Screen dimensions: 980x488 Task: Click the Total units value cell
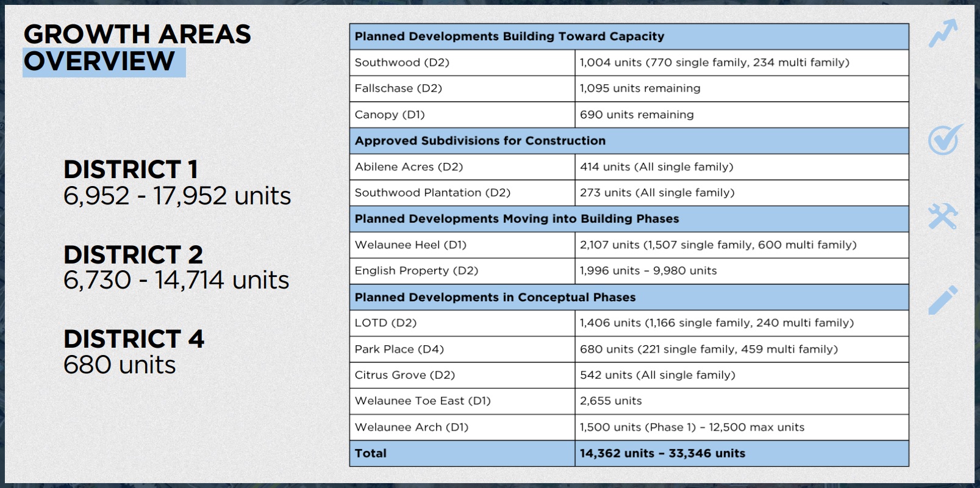[x=662, y=454]
